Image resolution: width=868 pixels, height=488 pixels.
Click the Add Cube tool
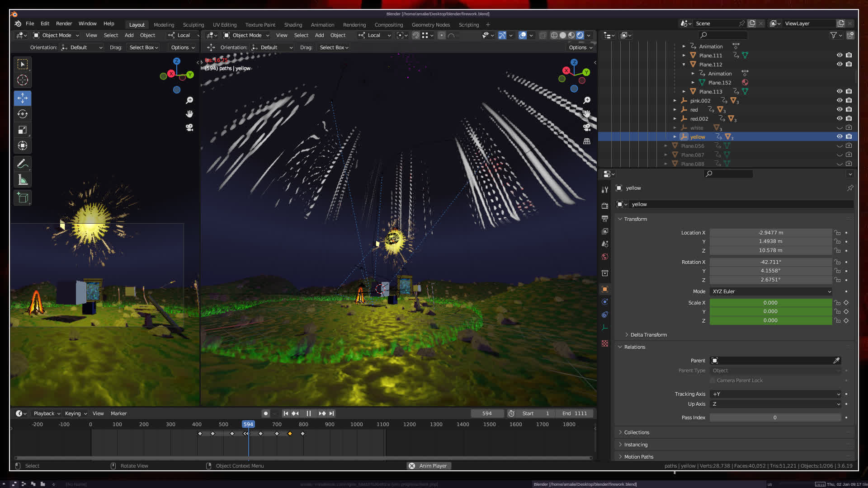point(23,197)
